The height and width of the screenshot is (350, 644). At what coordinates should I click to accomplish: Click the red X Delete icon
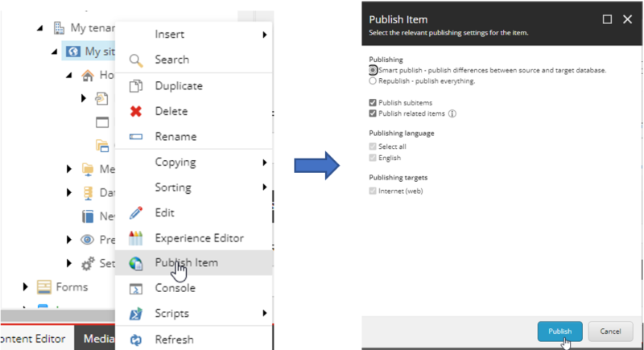(x=135, y=112)
